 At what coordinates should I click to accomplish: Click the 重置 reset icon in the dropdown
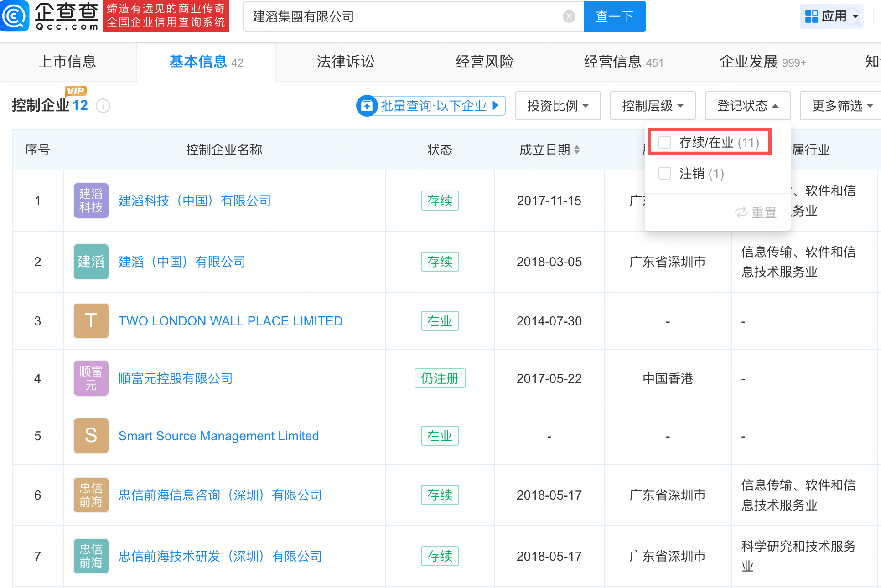[741, 212]
